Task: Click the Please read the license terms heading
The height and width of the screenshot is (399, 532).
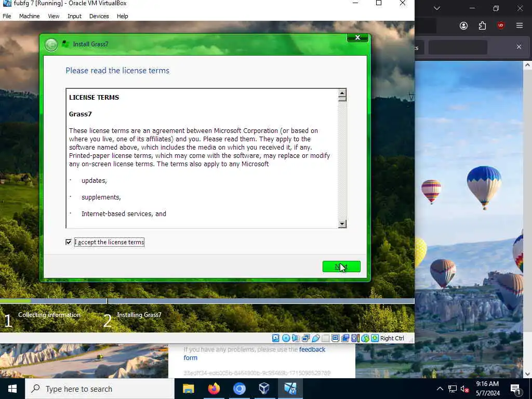Action: 117,71
